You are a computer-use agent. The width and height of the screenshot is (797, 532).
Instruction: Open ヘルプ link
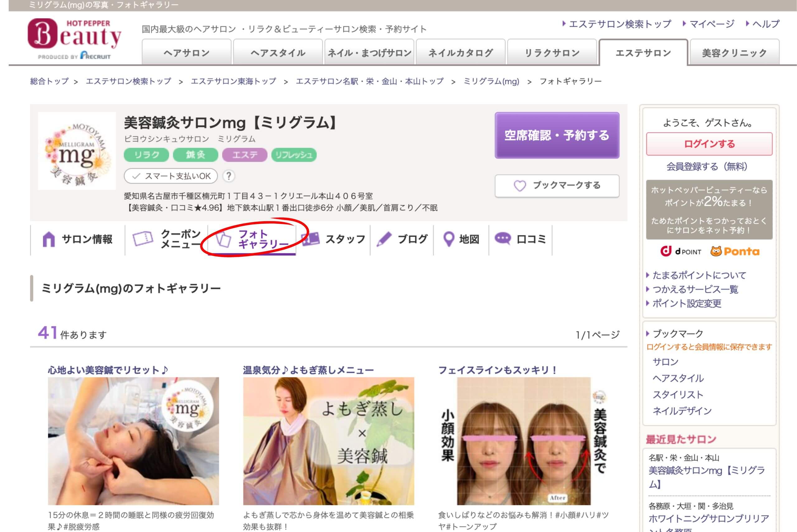[x=766, y=24]
